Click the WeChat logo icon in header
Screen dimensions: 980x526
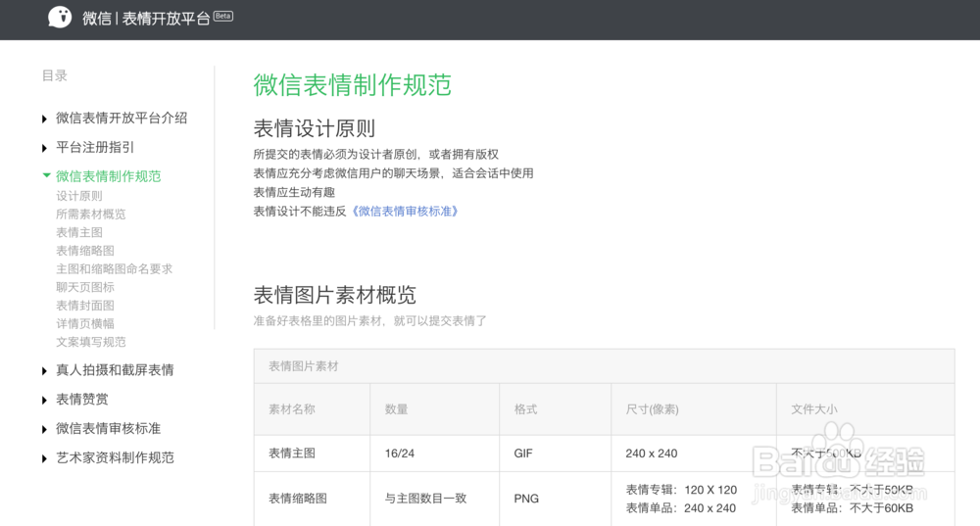tap(60, 18)
